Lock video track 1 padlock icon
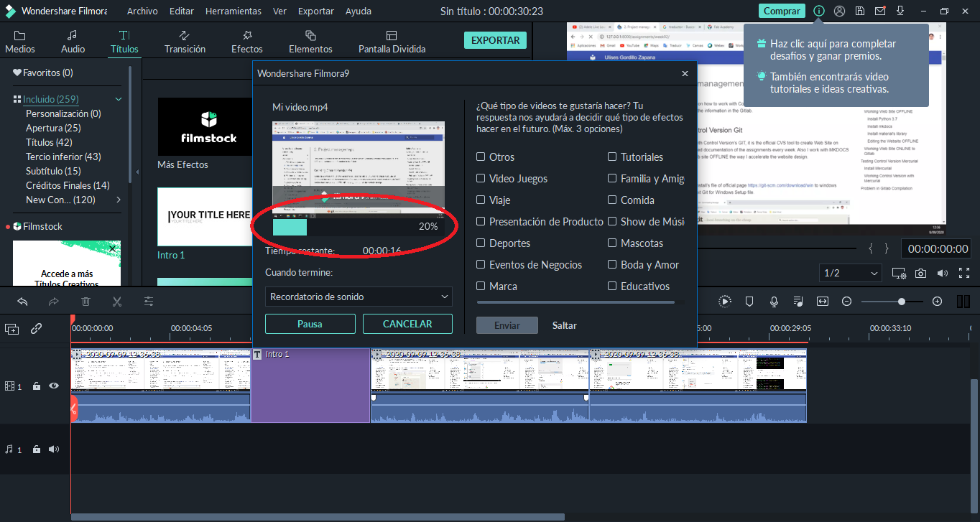 (36, 386)
